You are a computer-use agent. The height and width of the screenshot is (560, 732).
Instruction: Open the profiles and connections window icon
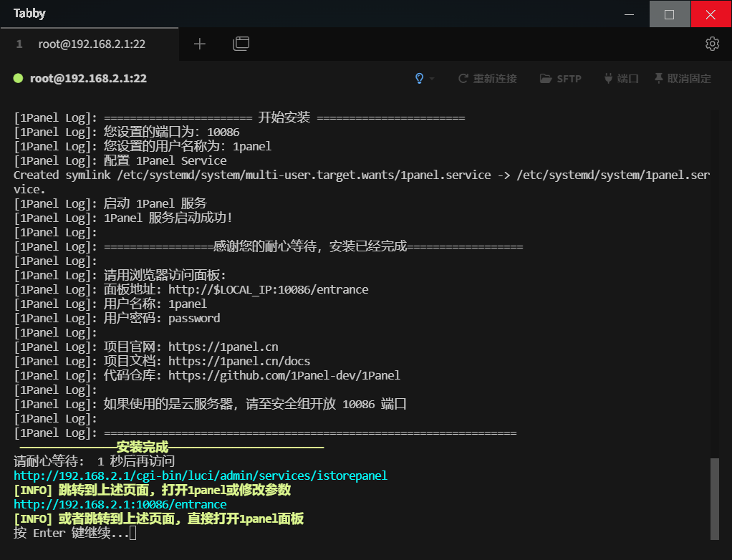click(x=241, y=44)
